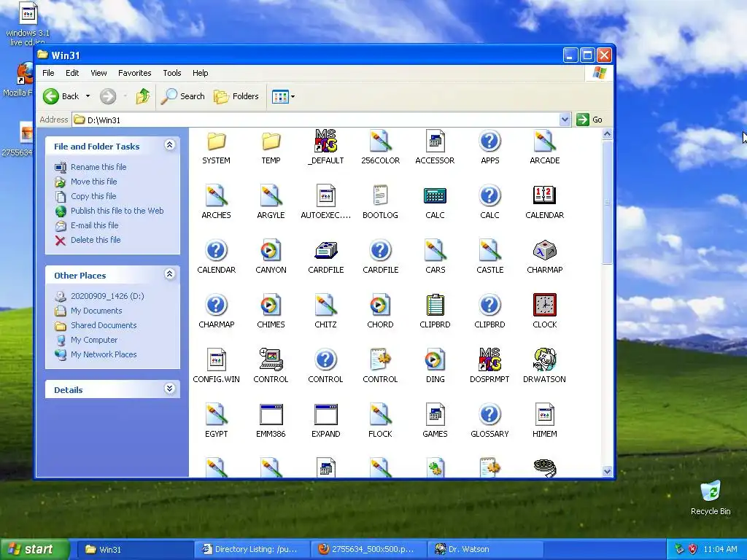Click the Search toolbar button
The width and height of the screenshot is (747, 560).
click(x=183, y=96)
